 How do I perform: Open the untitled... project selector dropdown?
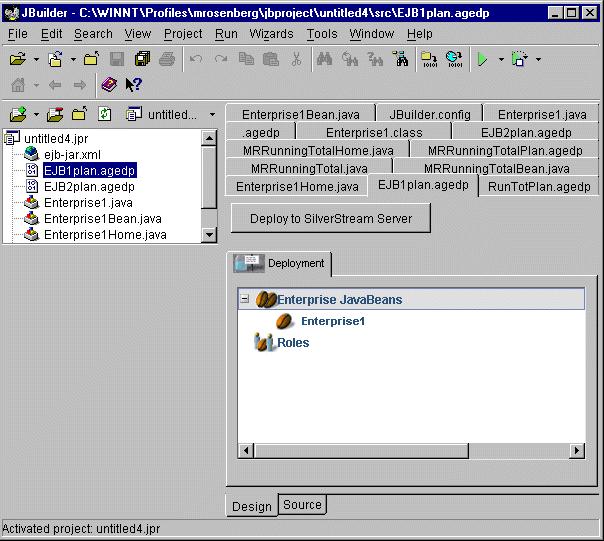212,114
